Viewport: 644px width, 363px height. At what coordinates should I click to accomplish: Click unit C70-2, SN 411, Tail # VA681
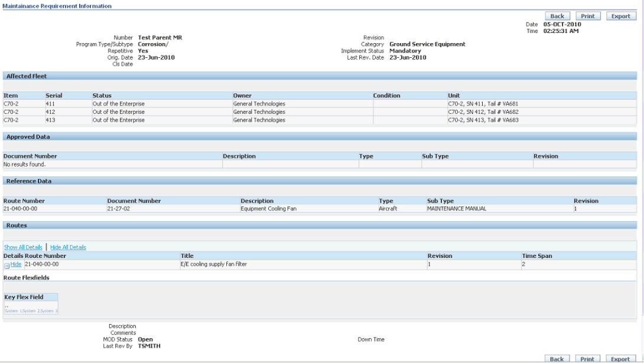(x=483, y=104)
